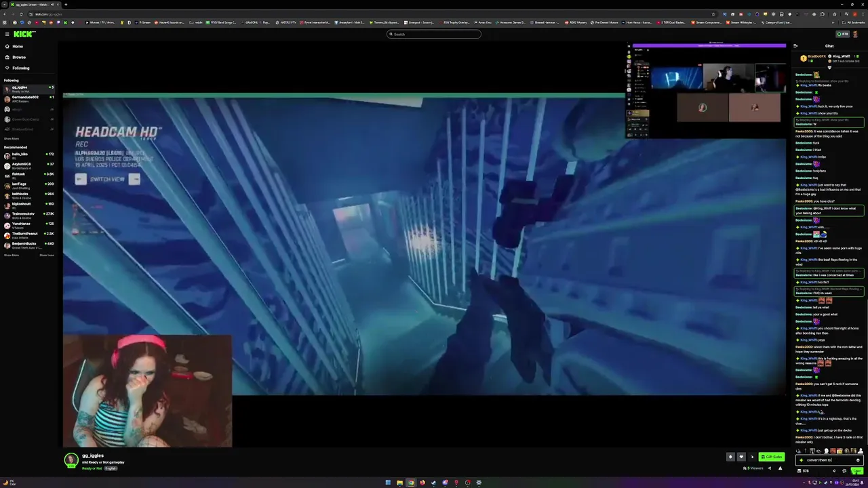Open keithlocks recommended channel
The image size is (868, 488).
28,195
